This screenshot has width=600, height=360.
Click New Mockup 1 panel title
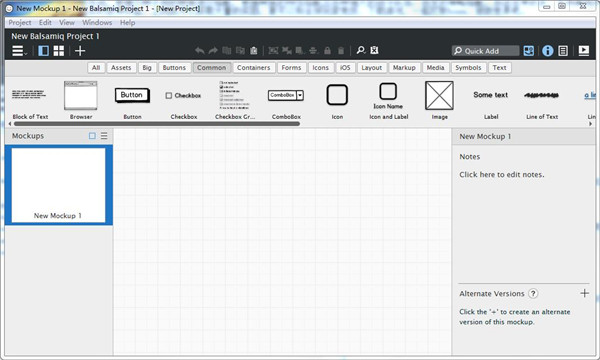click(485, 137)
